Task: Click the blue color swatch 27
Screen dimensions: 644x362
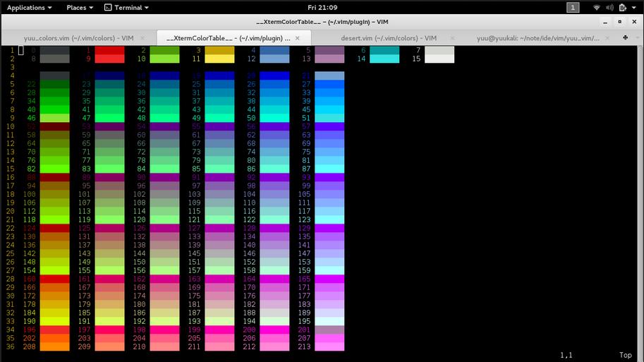Action: click(329, 84)
